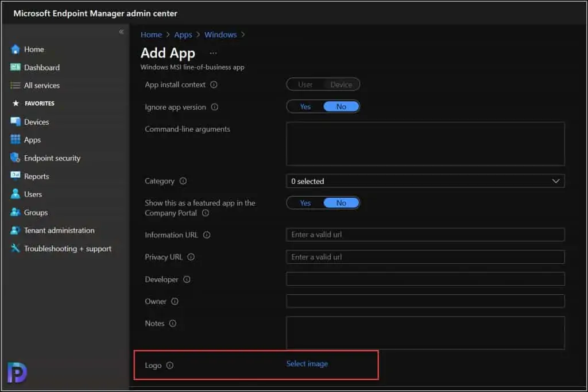
Task: Click the Information URL input field
Action: tap(425, 235)
